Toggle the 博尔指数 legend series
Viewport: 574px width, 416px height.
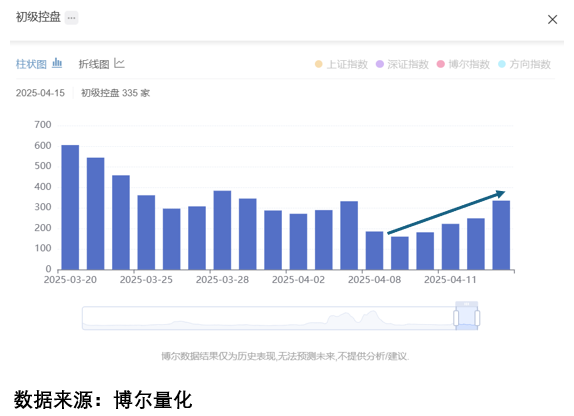tap(463, 64)
